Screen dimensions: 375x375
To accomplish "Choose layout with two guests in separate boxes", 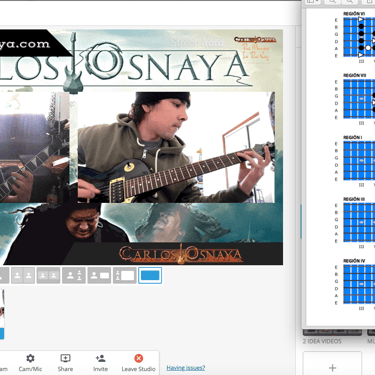I will point(48,275).
